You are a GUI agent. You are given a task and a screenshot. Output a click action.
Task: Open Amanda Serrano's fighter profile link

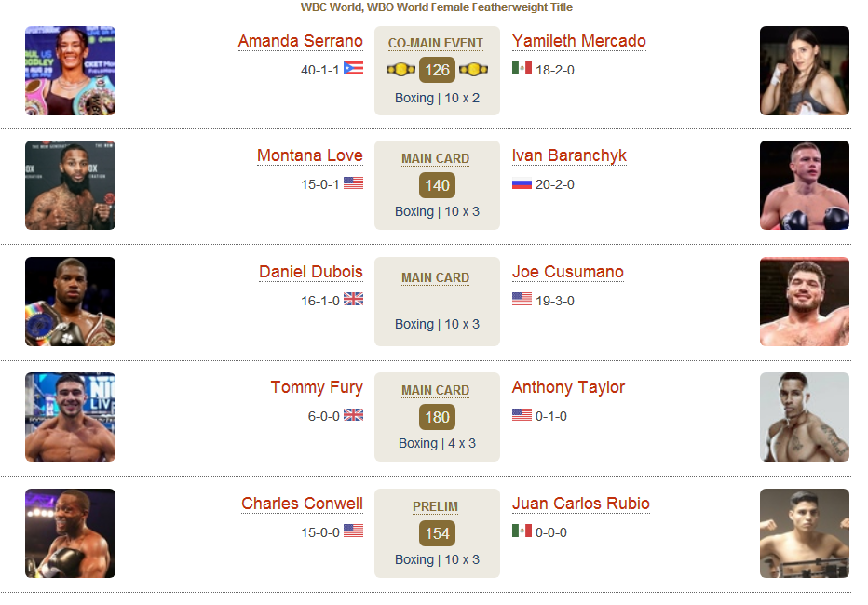[x=301, y=41]
